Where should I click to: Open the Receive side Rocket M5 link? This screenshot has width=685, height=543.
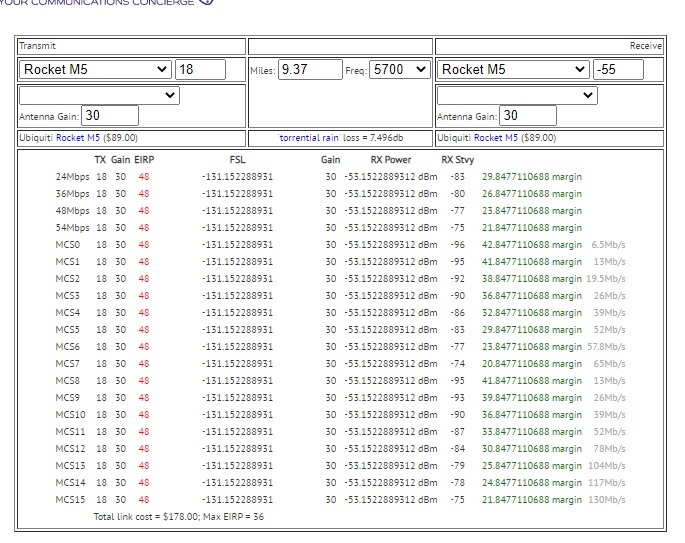(x=495, y=138)
